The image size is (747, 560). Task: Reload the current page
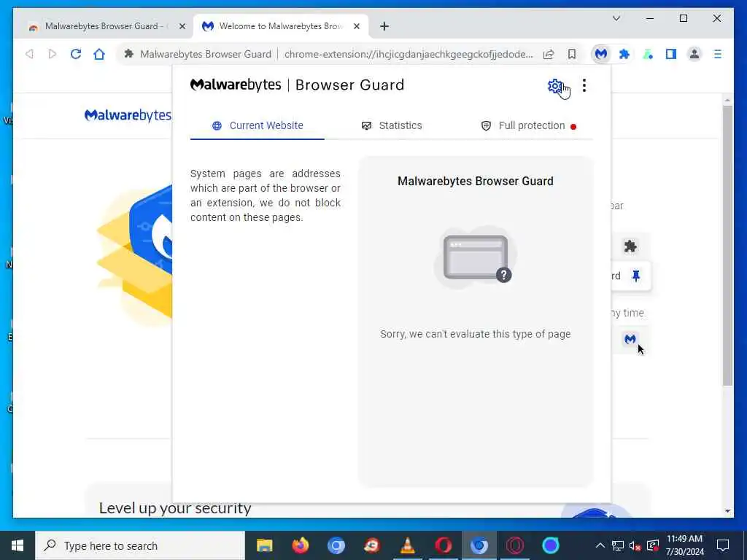click(76, 54)
